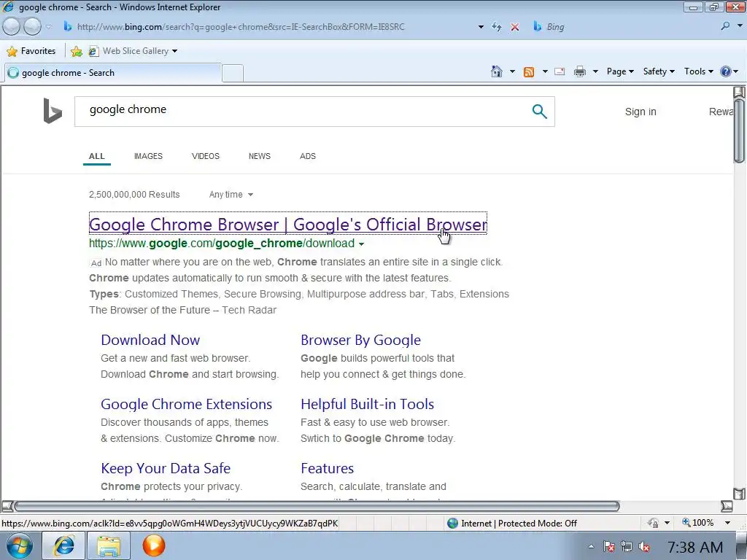Screen dimensions: 747x560
Task: Click the Refresh icon in address bar
Action: (496, 27)
